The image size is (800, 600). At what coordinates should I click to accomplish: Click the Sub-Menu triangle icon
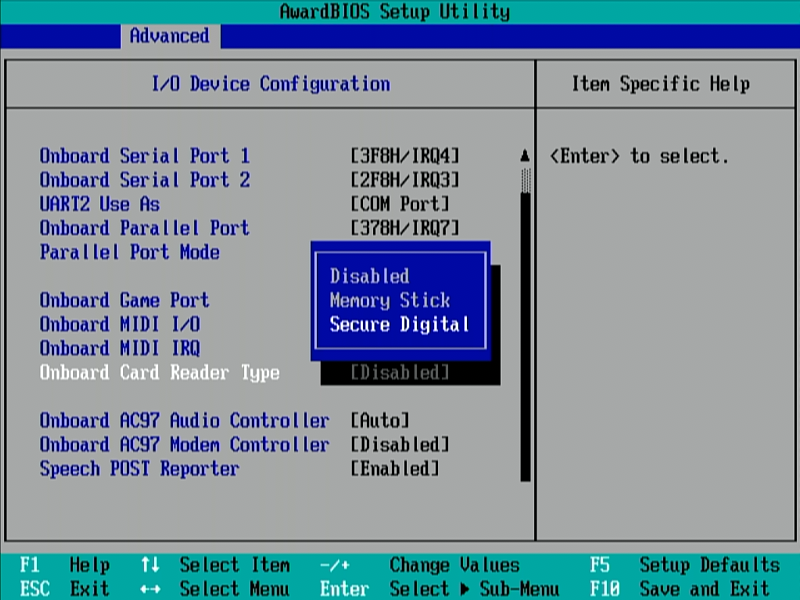tap(465, 589)
